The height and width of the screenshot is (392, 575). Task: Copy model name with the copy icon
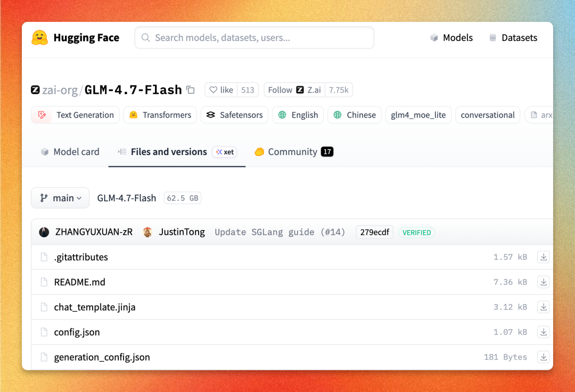tap(190, 90)
